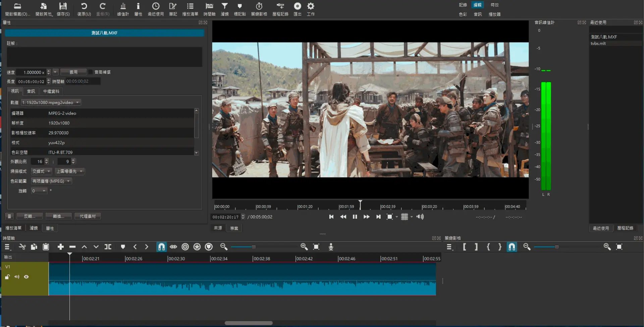Click the 代理素材 proxy button
The image size is (644, 327).
(88, 216)
